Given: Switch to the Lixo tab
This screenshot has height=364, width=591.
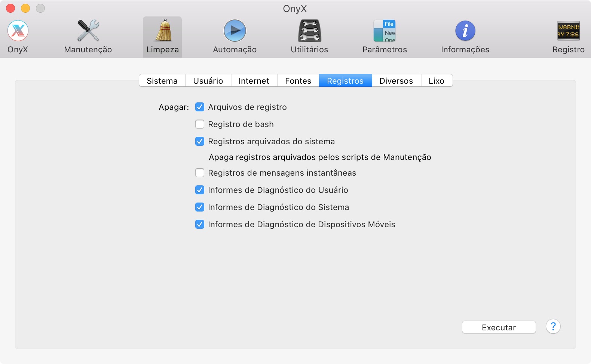Looking at the screenshot, I should click(437, 81).
